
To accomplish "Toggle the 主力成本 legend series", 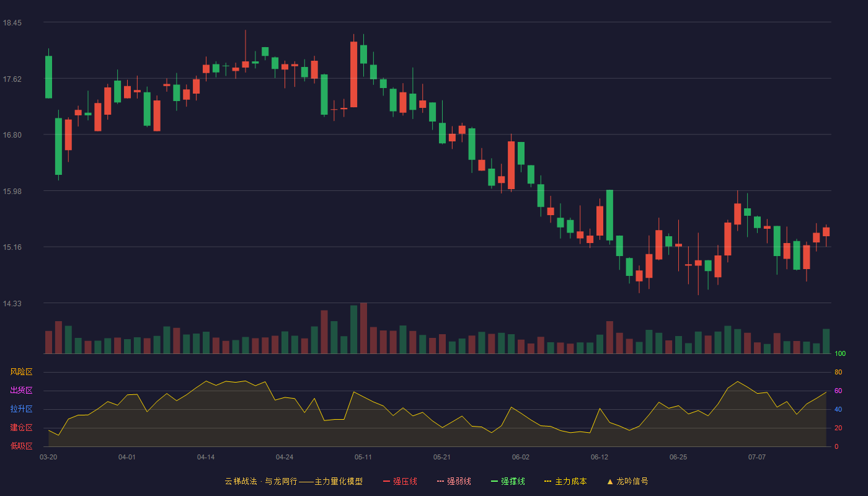I will 565,481.
